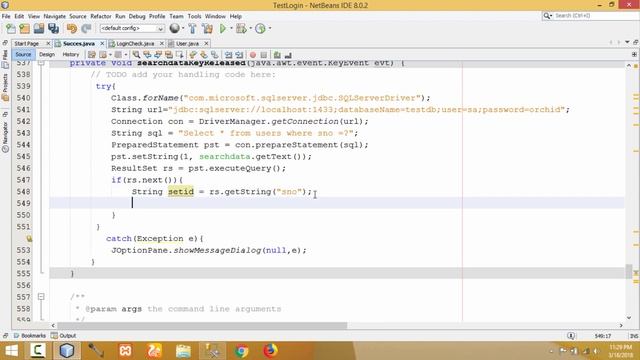Screen dimensions: 640x360
Task: Click the Toggle Bookmark icon
Action: coord(214,55)
